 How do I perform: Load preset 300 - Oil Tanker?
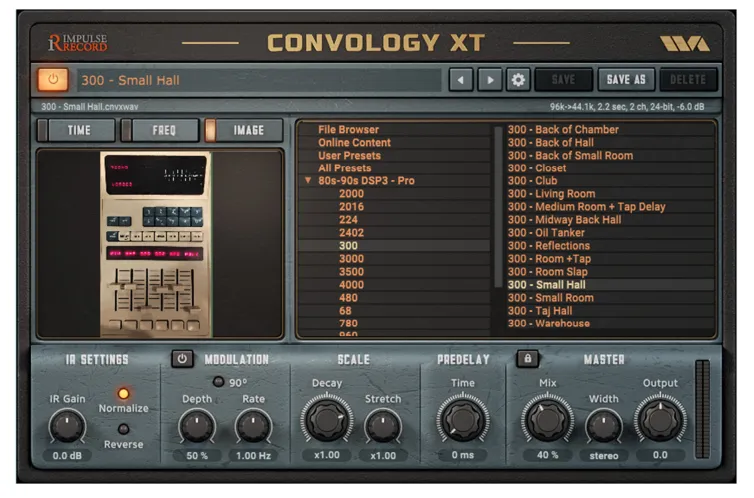546,233
